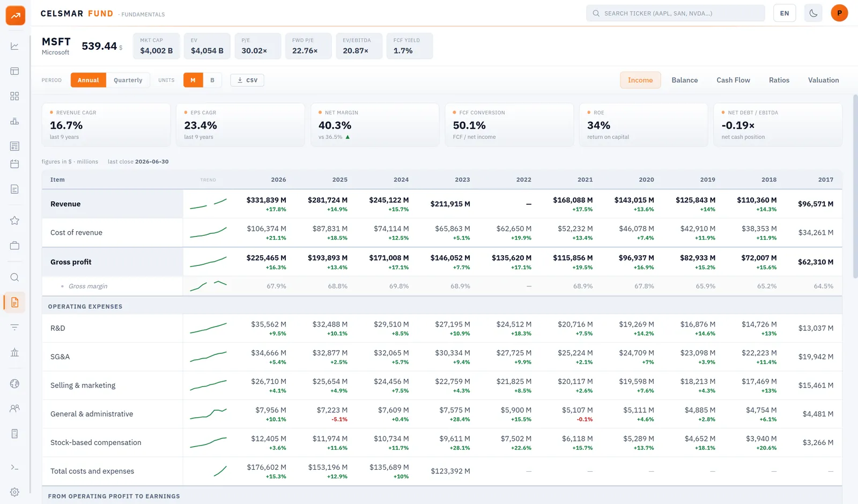Set units to B (billions)
This screenshot has height=504, width=858.
click(212, 80)
